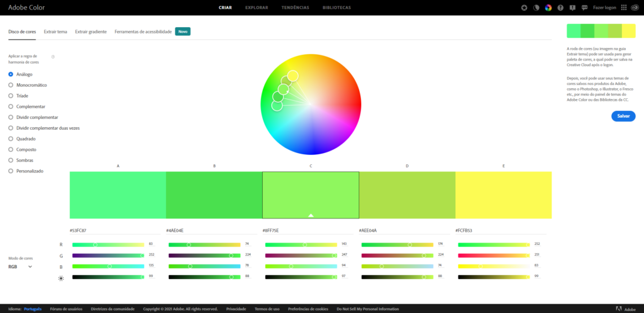Screen dimensions: 644x313
Task: Click Do Not Sell My Personal Information
Action: (367, 309)
